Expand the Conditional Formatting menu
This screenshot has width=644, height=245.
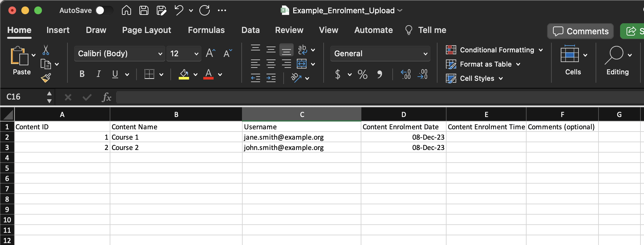click(541, 50)
